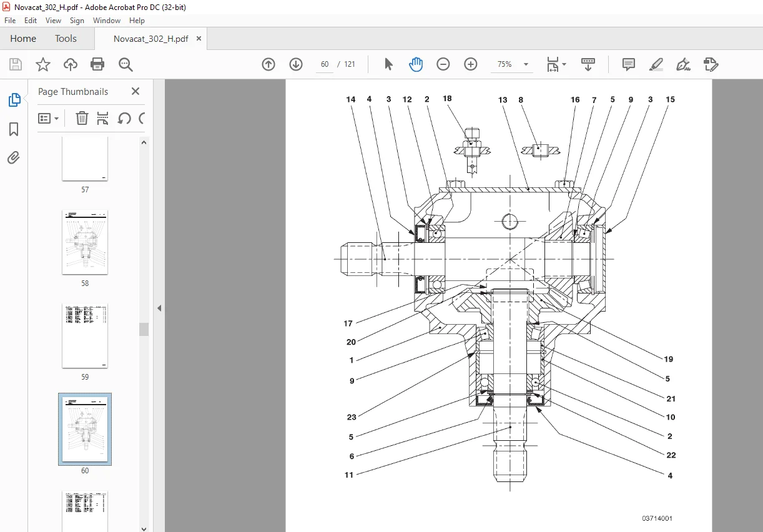Click the Zoom In plus icon
Image resolution: width=763 pixels, height=532 pixels.
pyautogui.click(x=471, y=64)
